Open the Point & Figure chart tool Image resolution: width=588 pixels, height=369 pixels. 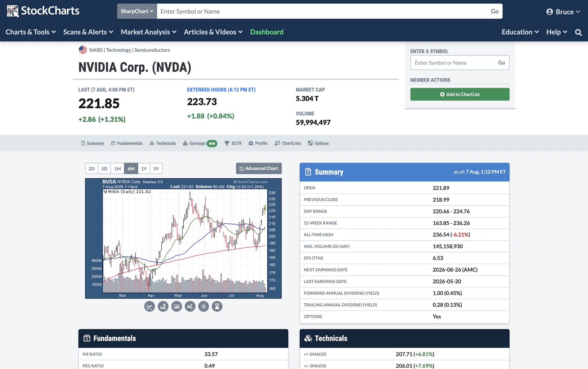163,306
